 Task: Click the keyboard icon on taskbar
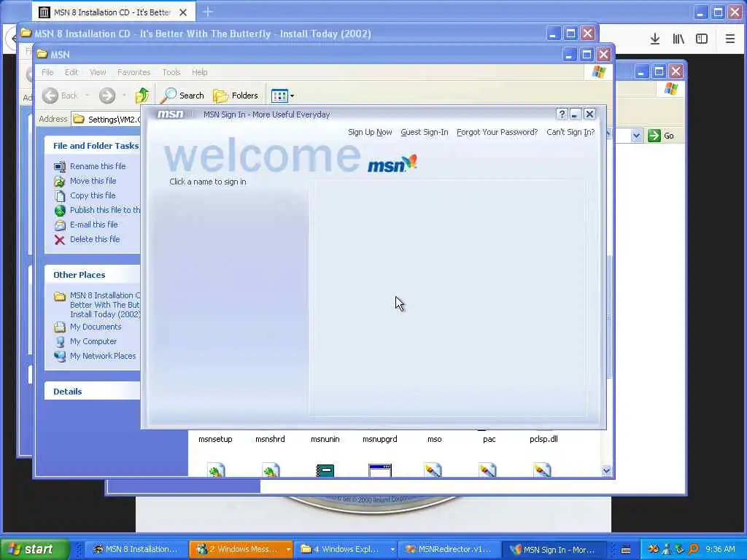coord(626,550)
